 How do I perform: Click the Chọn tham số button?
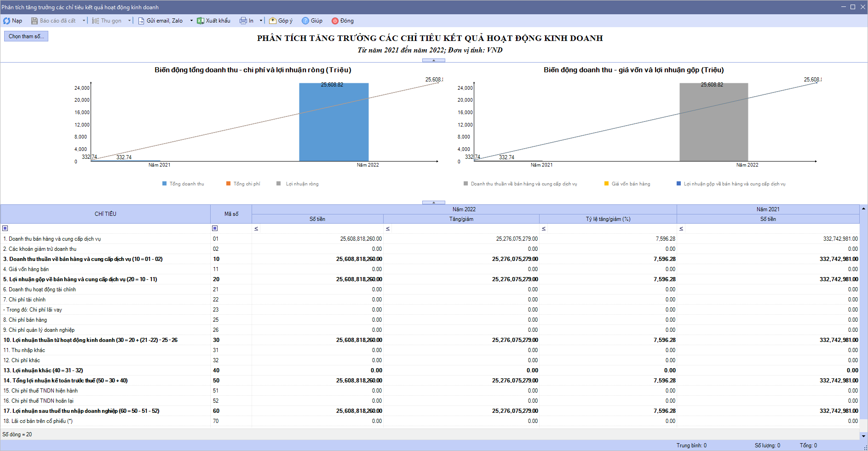[x=26, y=36]
